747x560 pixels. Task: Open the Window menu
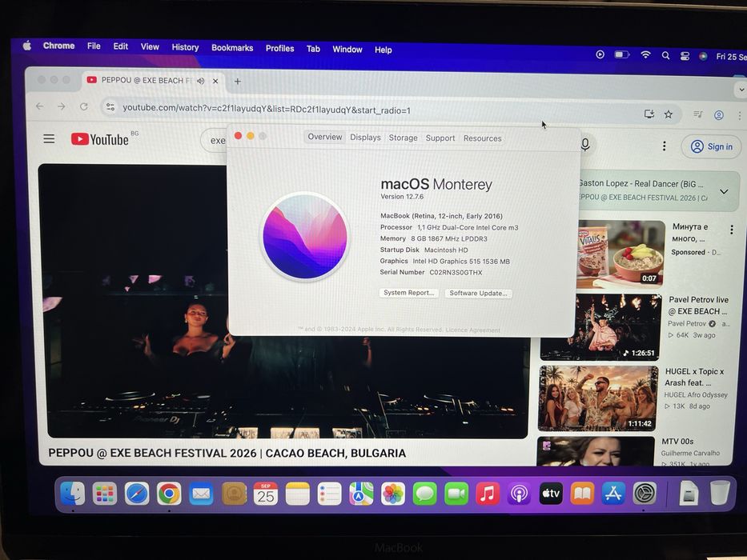pyautogui.click(x=347, y=49)
